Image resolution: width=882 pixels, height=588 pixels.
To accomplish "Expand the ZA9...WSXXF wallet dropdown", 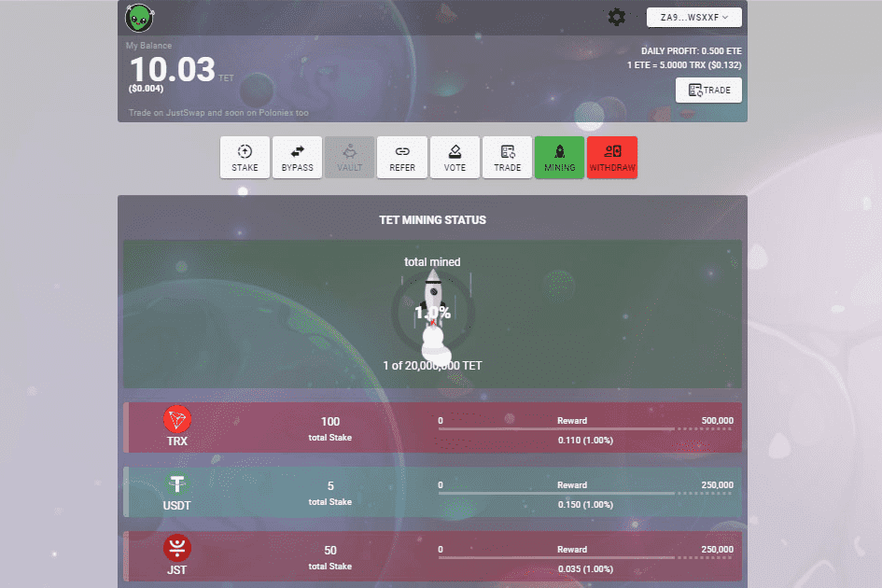I will (x=693, y=17).
